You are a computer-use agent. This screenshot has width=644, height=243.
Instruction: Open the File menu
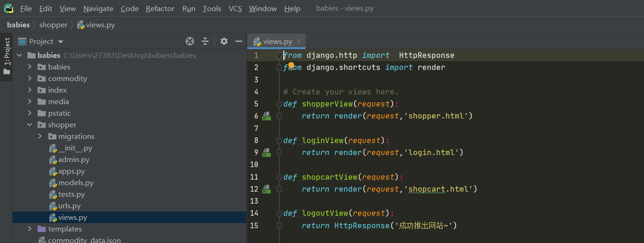pyautogui.click(x=26, y=8)
